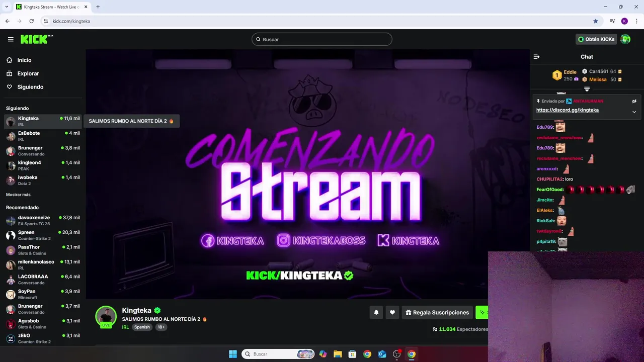
Task: Open recommended channel Spreen
Action: tap(43, 235)
